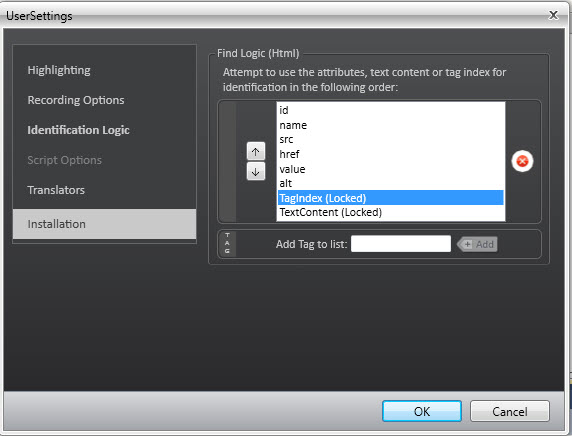Open the Script Options page
The image size is (572, 436).
[65, 160]
